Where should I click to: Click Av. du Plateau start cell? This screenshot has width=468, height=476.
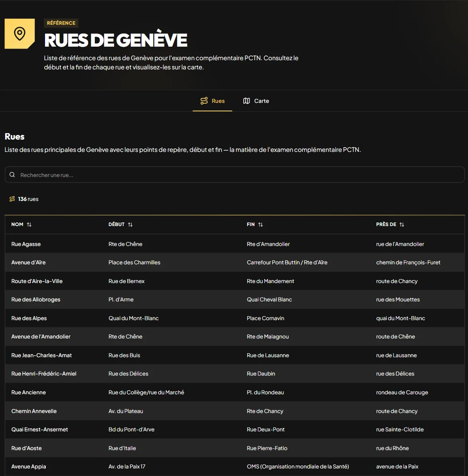(x=126, y=411)
